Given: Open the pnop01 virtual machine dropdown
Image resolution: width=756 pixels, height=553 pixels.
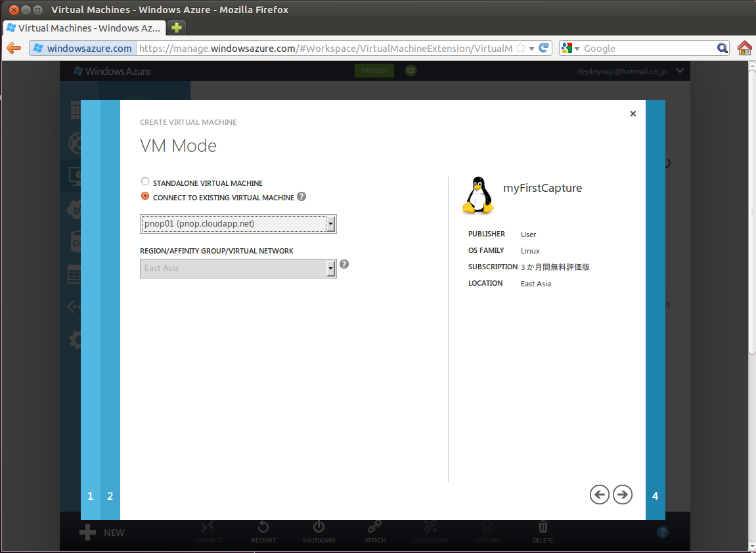Looking at the screenshot, I should click(238, 224).
